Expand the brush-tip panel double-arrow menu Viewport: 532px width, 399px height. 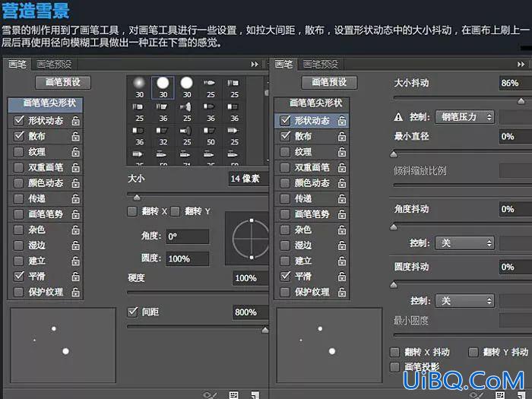pos(255,64)
